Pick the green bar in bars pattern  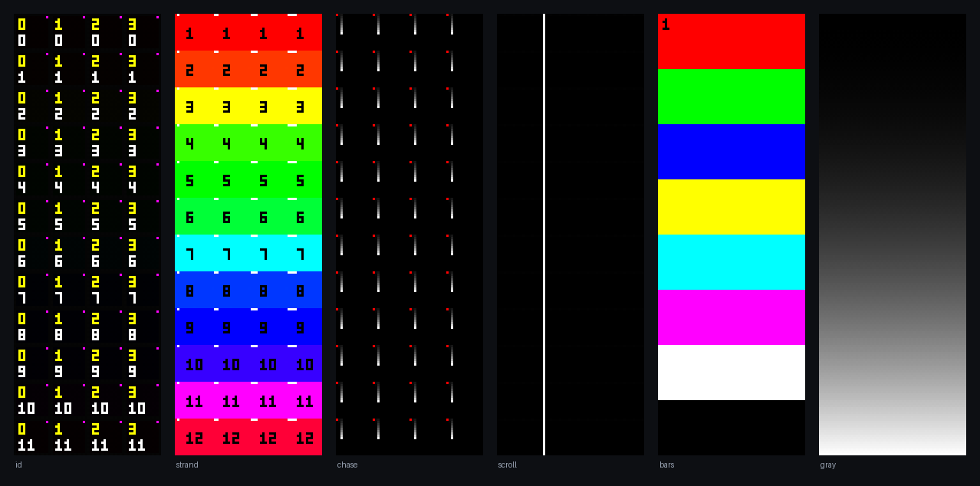click(x=732, y=97)
